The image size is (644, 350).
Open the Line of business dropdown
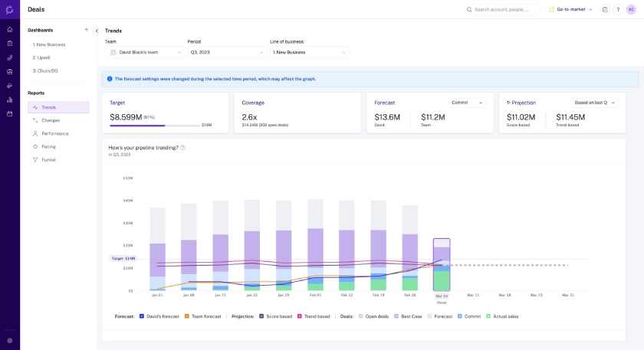click(x=310, y=53)
